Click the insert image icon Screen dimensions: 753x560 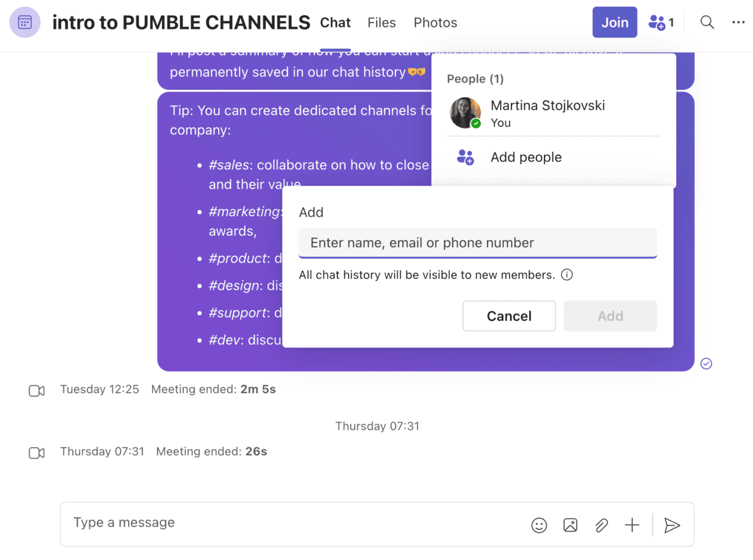click(x=570, y=525)
